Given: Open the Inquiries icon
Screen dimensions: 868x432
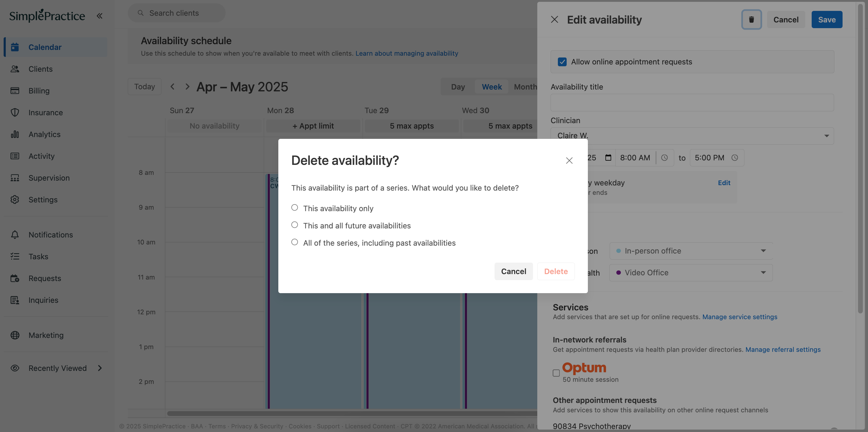Looking at the screenshot, I should (15, 300).
